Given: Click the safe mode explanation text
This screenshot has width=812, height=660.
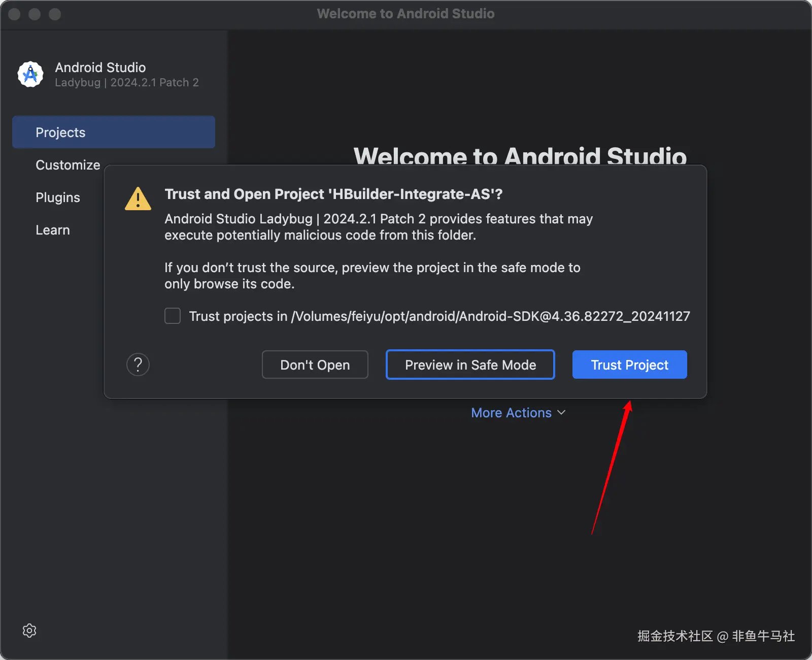Looking at the screenshot, I should pos(373,276).
